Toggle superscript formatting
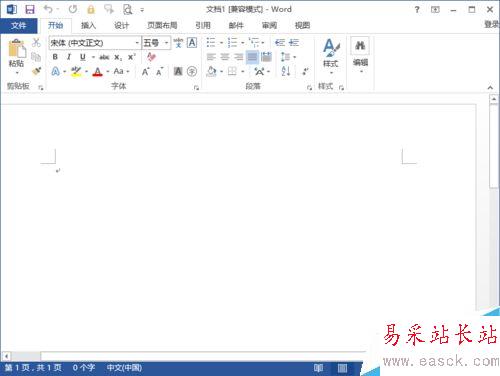 tap(132, 57)
